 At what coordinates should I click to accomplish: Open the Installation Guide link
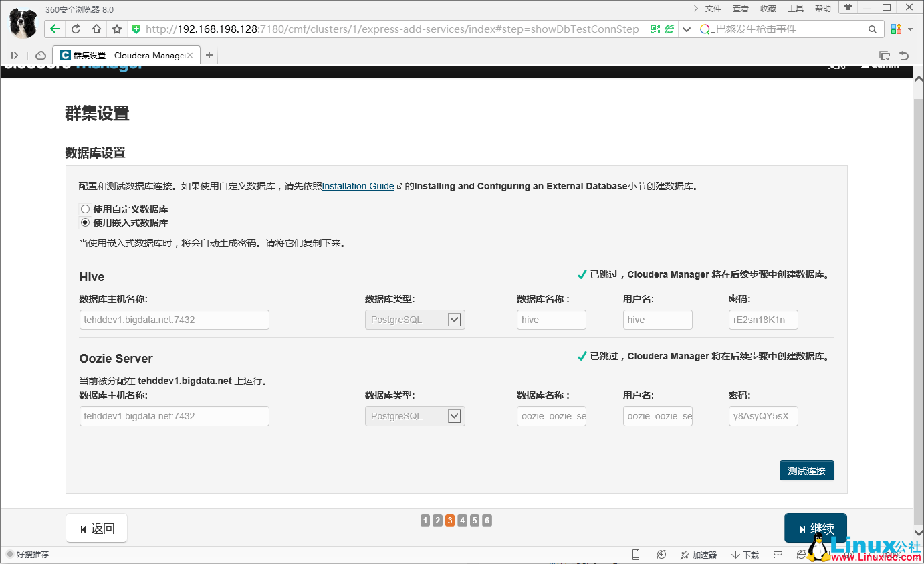pos(357,186)
